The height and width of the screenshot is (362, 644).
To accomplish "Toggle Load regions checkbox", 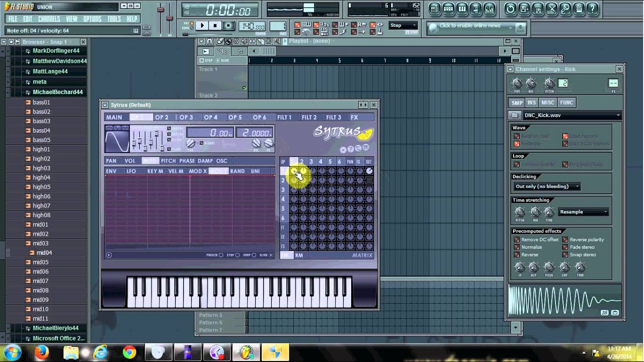I will coord(565,136).
